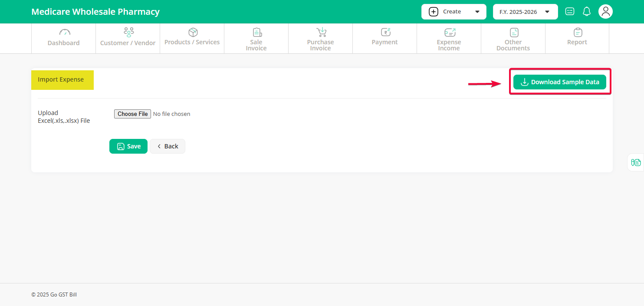Click the Payment rupee icon
The height and width of the screenshot is (306, 644).
tap(385, 32)
